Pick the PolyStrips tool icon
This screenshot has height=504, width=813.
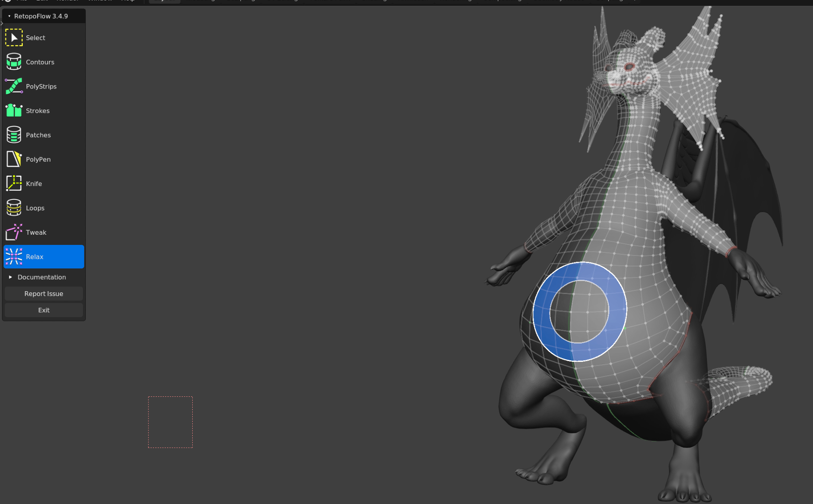(14, 86)
